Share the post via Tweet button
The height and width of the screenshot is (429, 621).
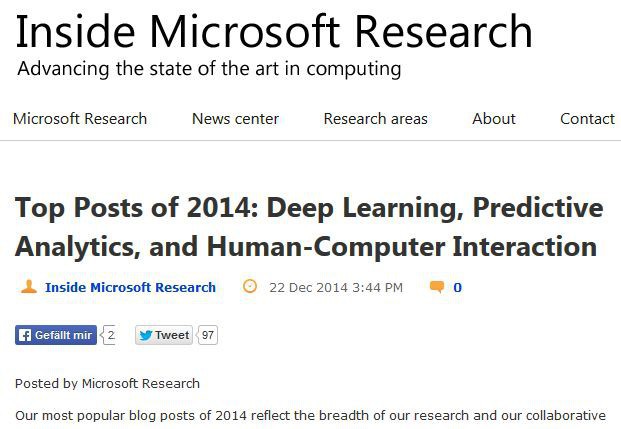(x=164, y=335)
